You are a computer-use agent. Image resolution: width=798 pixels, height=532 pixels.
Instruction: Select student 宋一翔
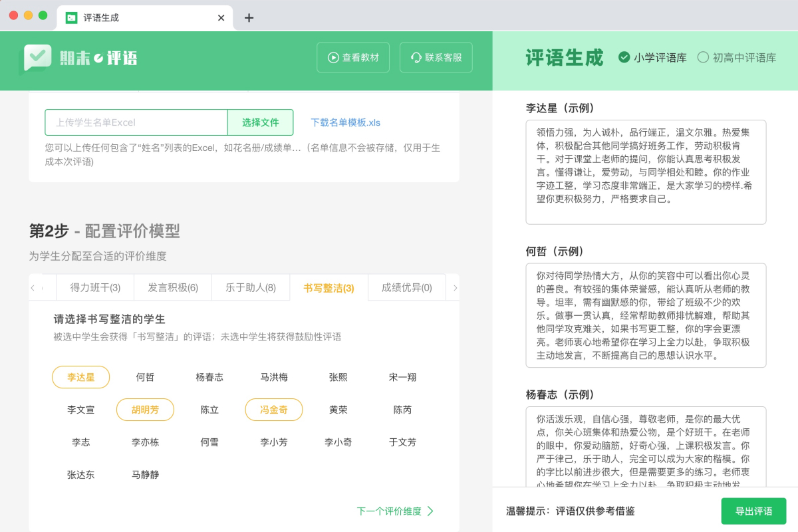tap(402, 377)
